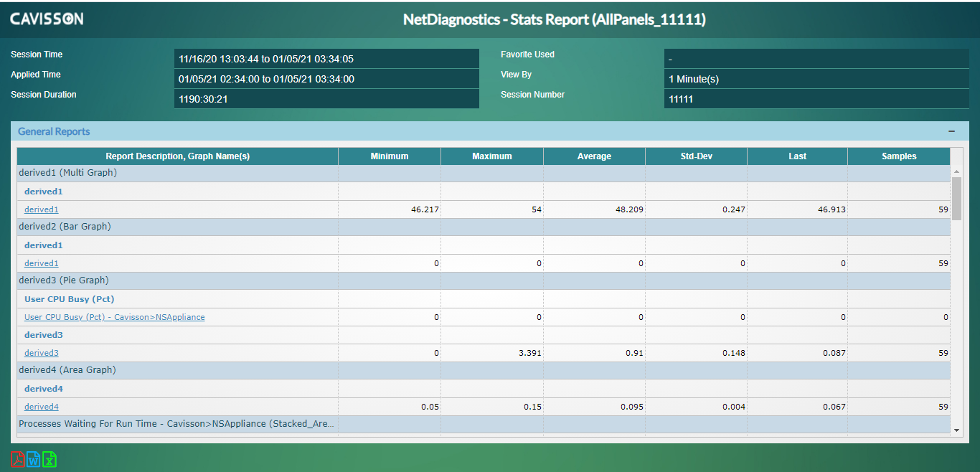
Task: Click the Last column header
Action: click(x=798, y=156)
